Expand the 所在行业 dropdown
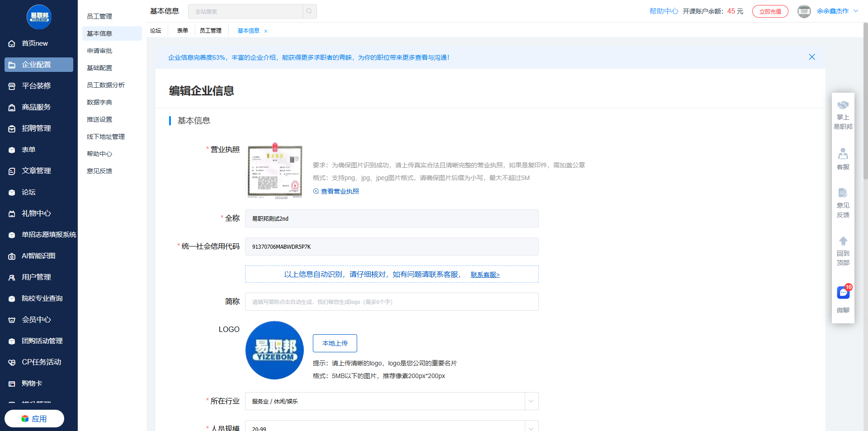This screenshot has height=431, width=868. pyautogui.click(x=531, y=401)
